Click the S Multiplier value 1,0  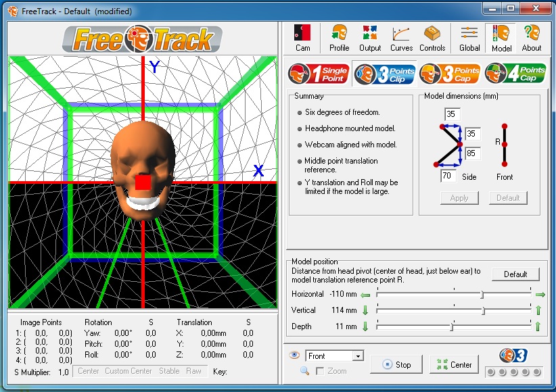point(64,372)
